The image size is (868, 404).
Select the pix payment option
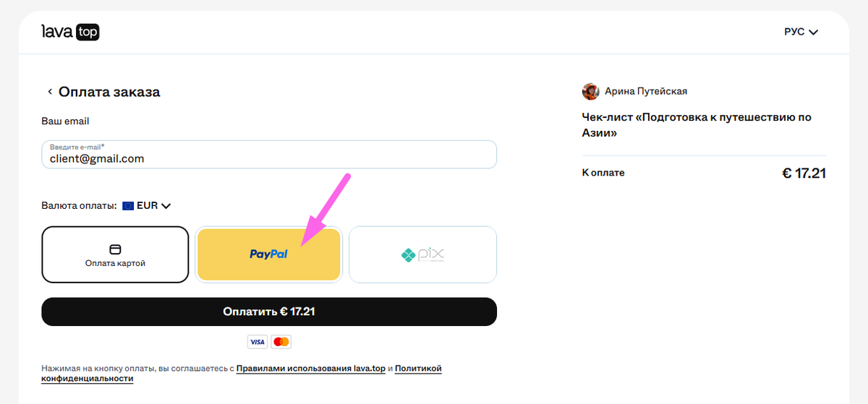pyautogui.click(x=422, y=254)
